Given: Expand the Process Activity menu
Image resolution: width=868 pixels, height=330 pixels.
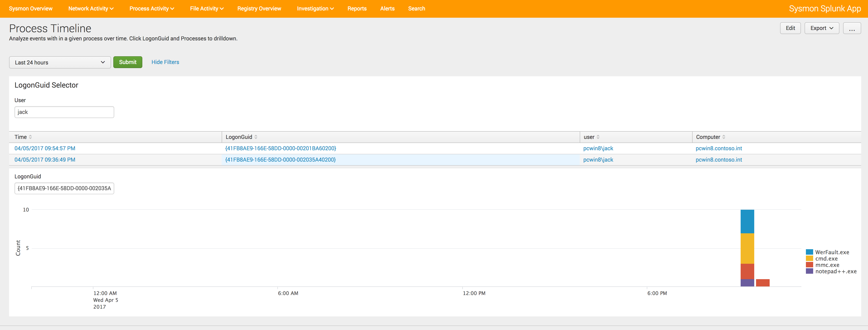Looking at the screenshot, I should coord(152,9).
